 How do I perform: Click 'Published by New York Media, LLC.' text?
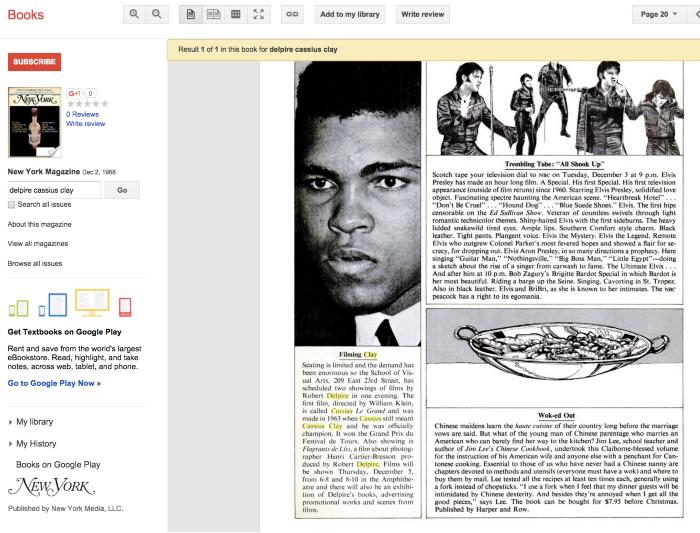click(65, 508)
